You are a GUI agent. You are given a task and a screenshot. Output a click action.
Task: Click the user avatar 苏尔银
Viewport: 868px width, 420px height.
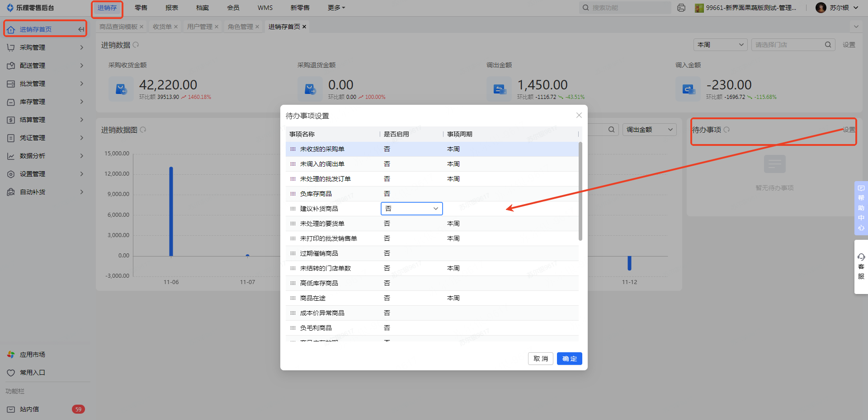click(x=821, y=8)
